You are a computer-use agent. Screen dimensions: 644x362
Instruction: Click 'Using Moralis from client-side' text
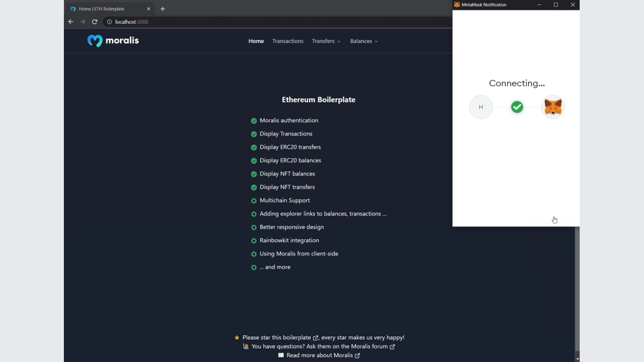click(299, 254)
